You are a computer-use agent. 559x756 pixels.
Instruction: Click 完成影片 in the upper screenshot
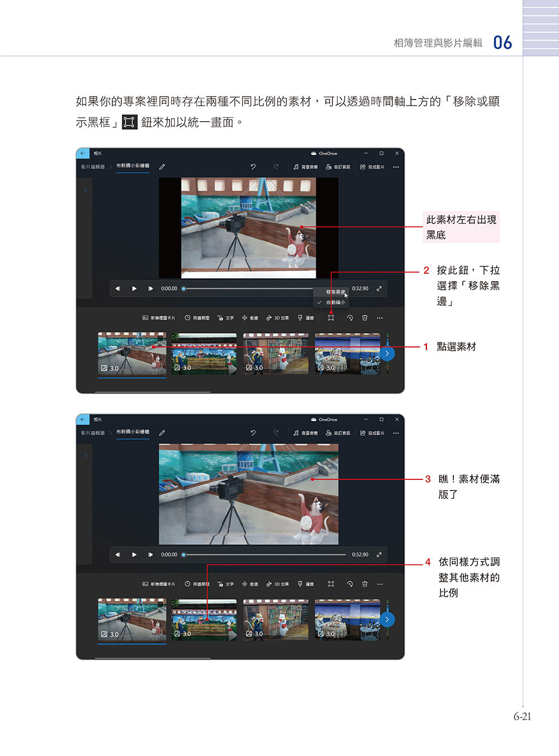tap(372, 167)
